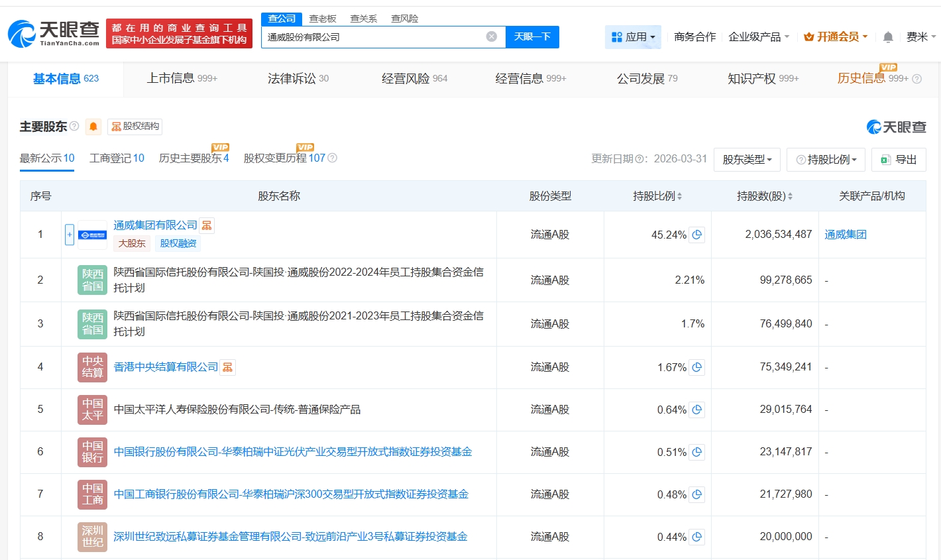Click the 股权融资 tag
The height and width of the screenshot is (560, 941).
[x=178, y=243]
